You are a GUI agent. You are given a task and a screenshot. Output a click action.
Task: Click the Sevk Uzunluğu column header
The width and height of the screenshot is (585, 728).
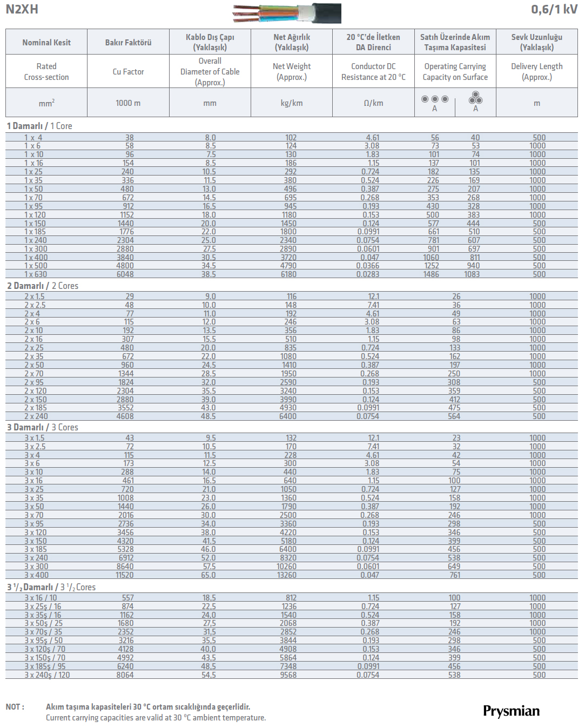coord(536,42)
